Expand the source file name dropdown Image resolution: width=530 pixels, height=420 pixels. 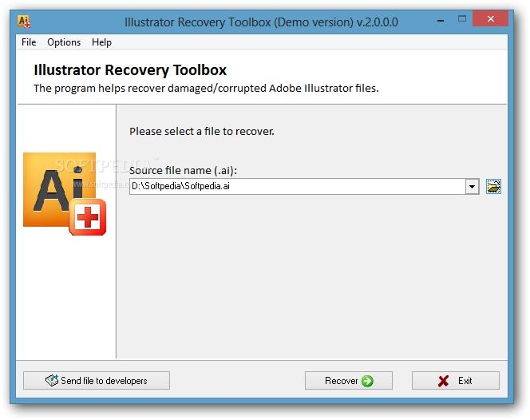[x=473, y=187]
